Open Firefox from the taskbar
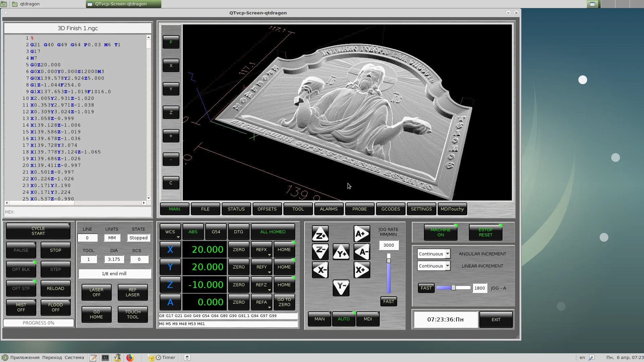 (130, 358)
